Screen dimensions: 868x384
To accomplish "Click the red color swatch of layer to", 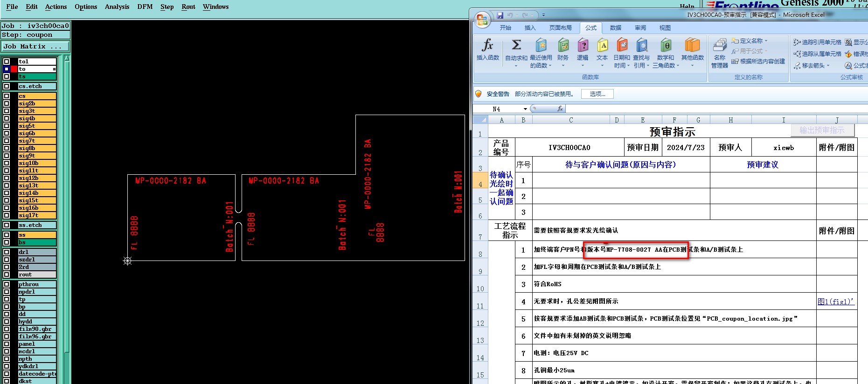I will (x=14, y=69).
